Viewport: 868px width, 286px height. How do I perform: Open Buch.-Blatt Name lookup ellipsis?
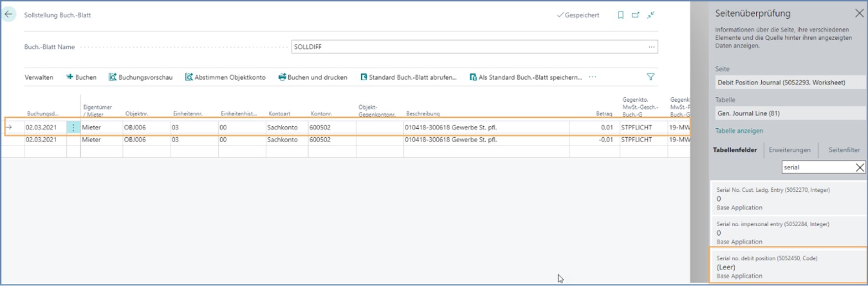[652, 47]
